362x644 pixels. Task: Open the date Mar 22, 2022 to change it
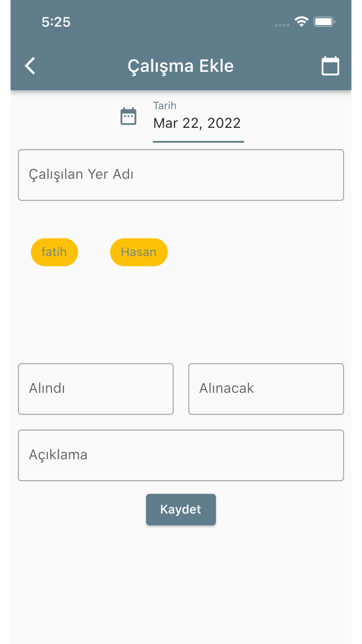197,123
